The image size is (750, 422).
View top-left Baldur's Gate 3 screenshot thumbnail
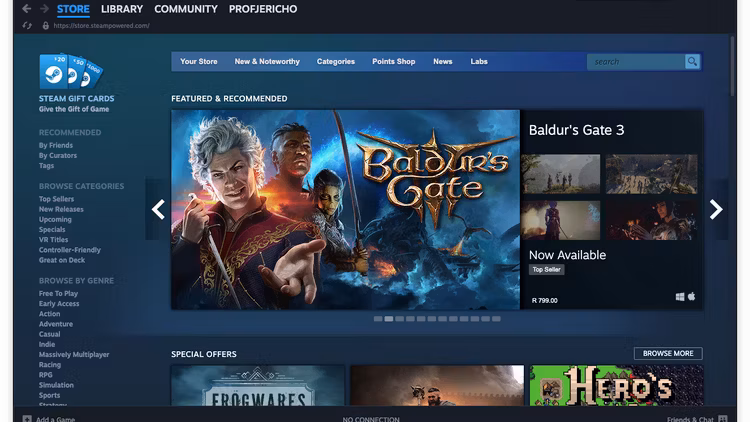pyautogui.click(x=561, y=174)
